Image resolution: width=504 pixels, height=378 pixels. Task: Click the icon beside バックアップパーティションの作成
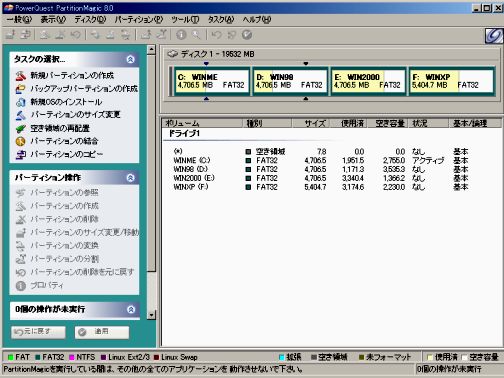21,89
